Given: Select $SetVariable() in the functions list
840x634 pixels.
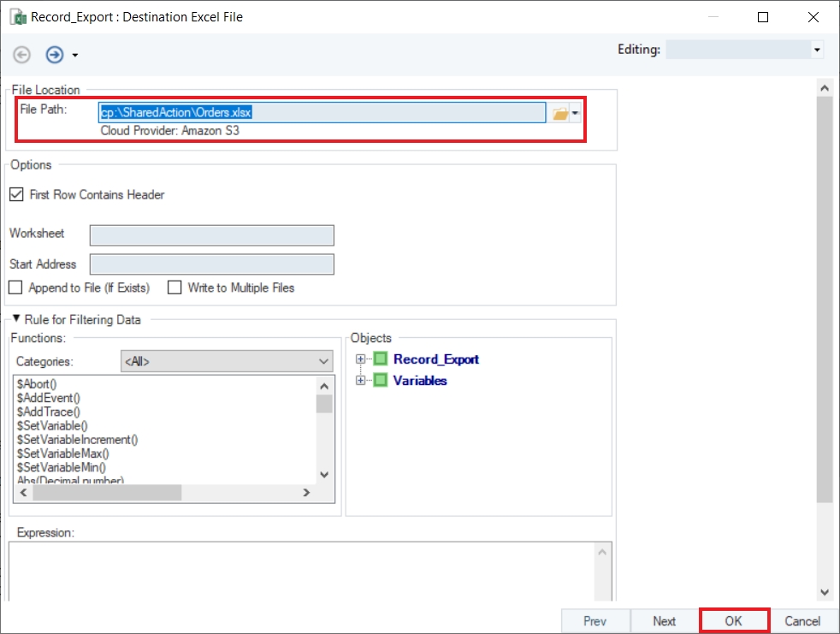Looking at the screenshot, I should point(52,425).
